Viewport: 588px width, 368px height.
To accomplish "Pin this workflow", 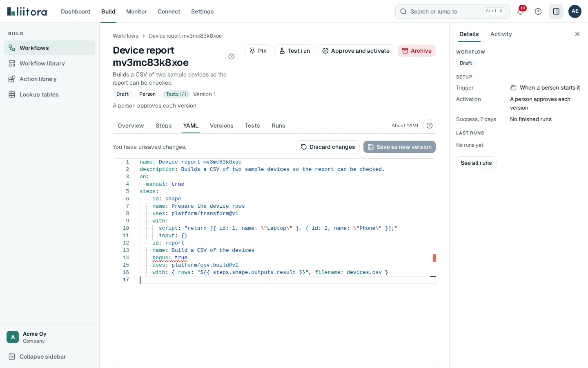I will click(x=258, y=51).
